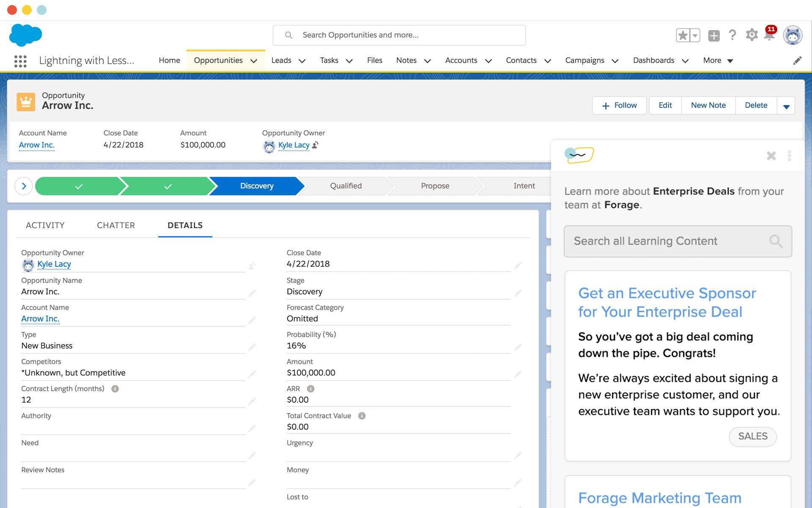The height and width of the screenshot is (508, 812).
Task: Open the Help question mark icon
Action: tap(732, 35)
